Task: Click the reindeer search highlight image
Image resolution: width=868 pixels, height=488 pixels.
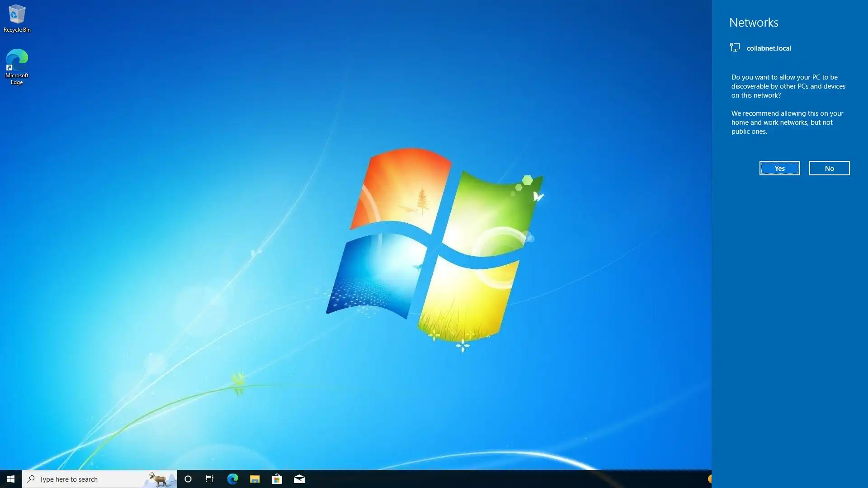Action: click(159, 479)
